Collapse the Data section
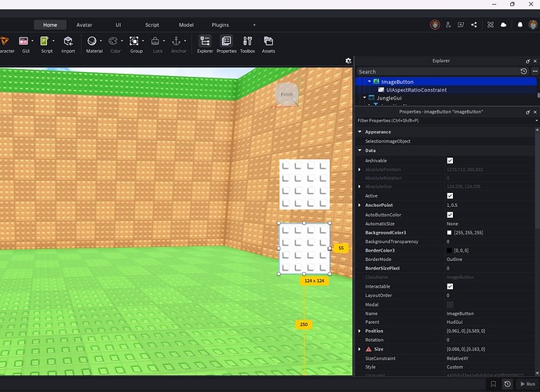The width and height of the screenshot is (540, 392). coord(360,151)
